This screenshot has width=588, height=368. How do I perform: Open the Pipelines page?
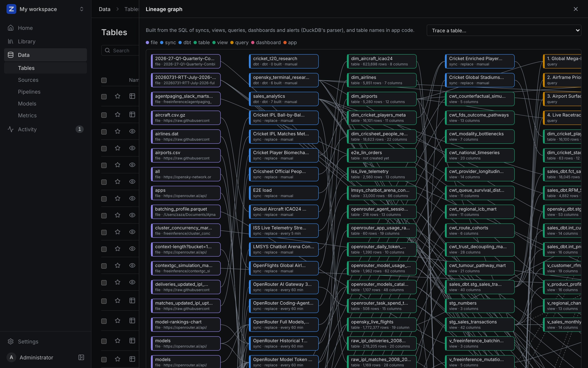coord(46,92)
